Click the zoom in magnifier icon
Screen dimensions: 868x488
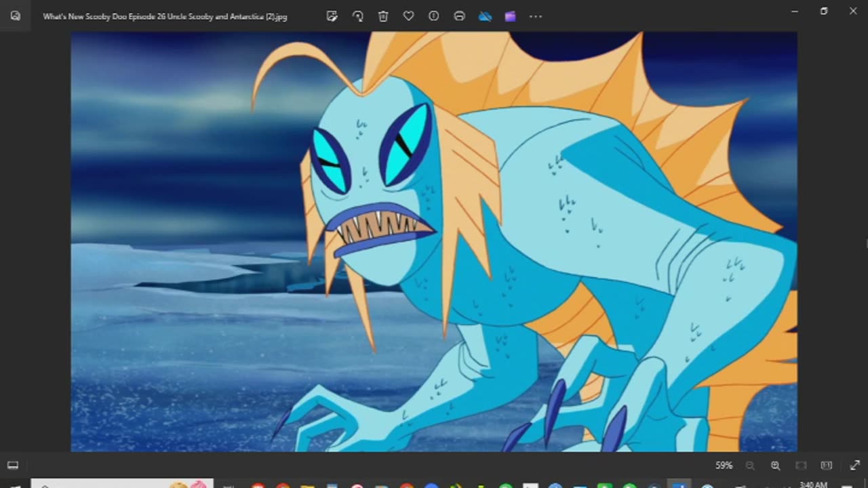[775, 466]
